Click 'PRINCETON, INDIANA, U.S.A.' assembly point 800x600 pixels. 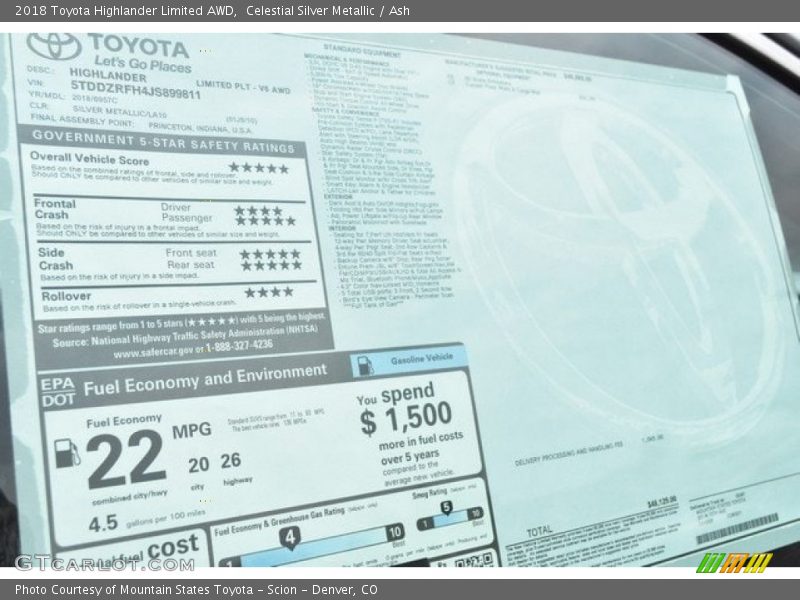201,128
